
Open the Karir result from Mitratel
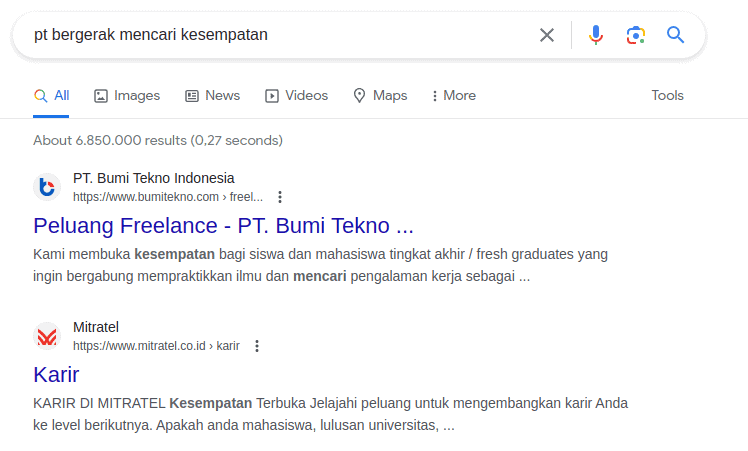click(56, 374)
